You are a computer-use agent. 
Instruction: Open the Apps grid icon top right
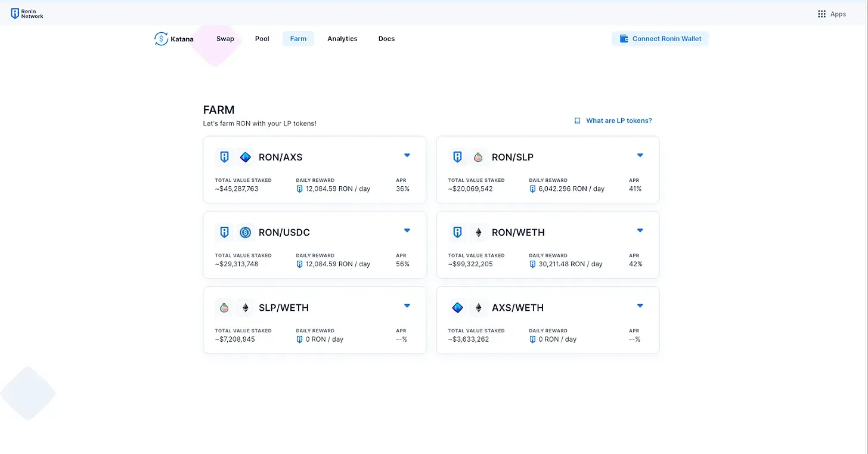point(821,13)
